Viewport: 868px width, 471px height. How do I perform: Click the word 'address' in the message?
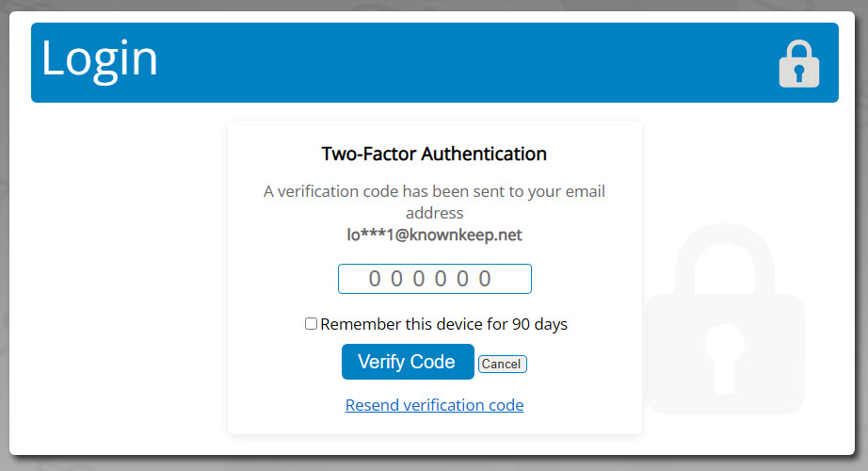[435, 213]
